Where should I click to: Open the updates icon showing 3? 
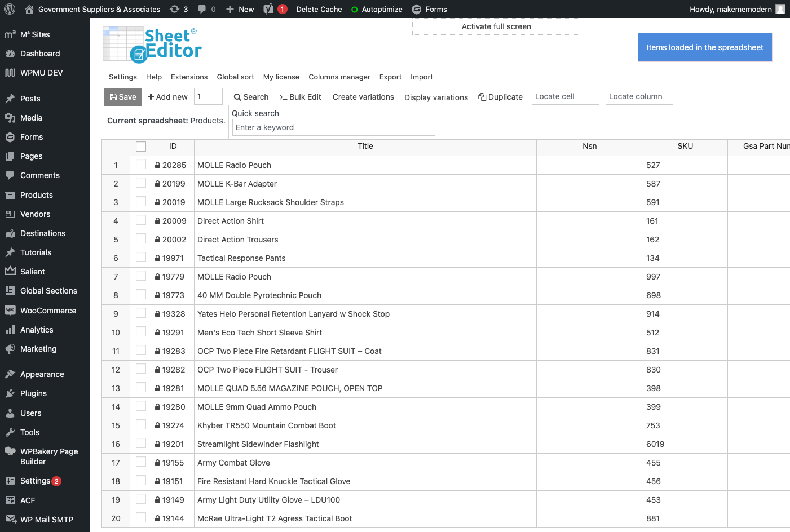pos(175,9)
